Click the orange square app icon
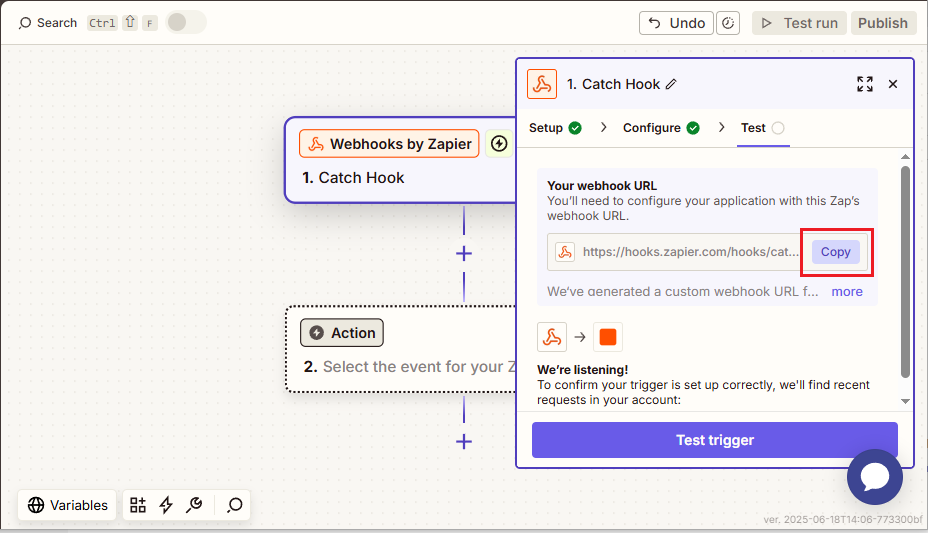Image resolution: width=928 pixels, height=533 pixels. point(608,337)
